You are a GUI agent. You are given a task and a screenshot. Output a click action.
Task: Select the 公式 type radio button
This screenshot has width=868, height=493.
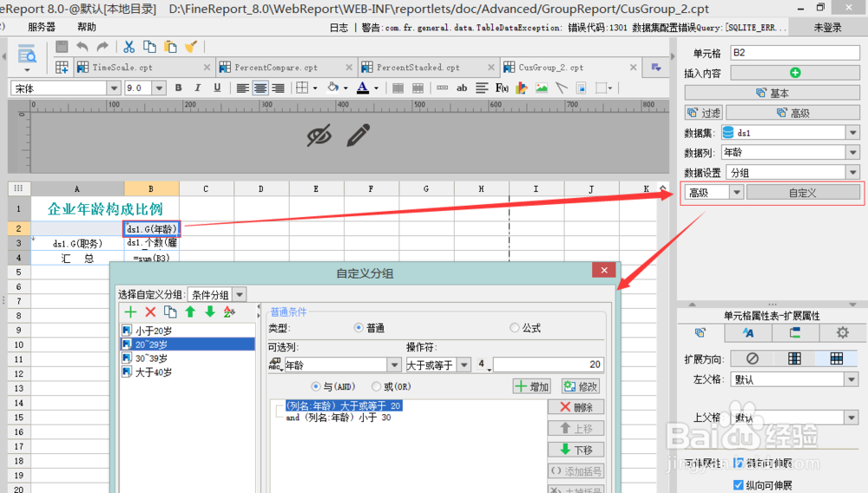[514, 328]
